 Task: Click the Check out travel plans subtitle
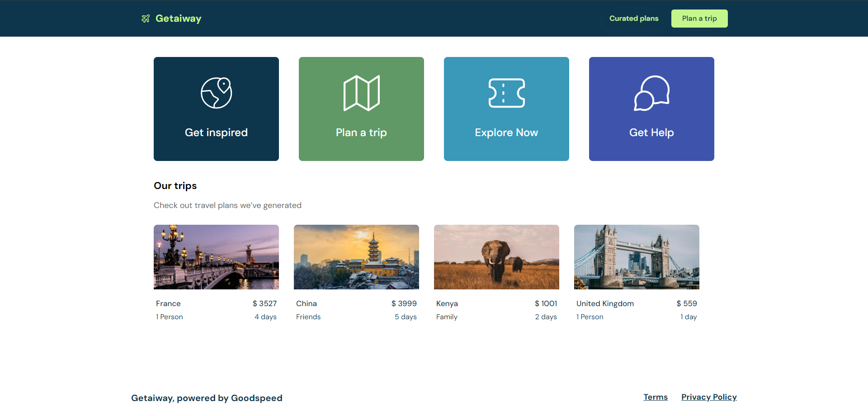click(227, 205)
